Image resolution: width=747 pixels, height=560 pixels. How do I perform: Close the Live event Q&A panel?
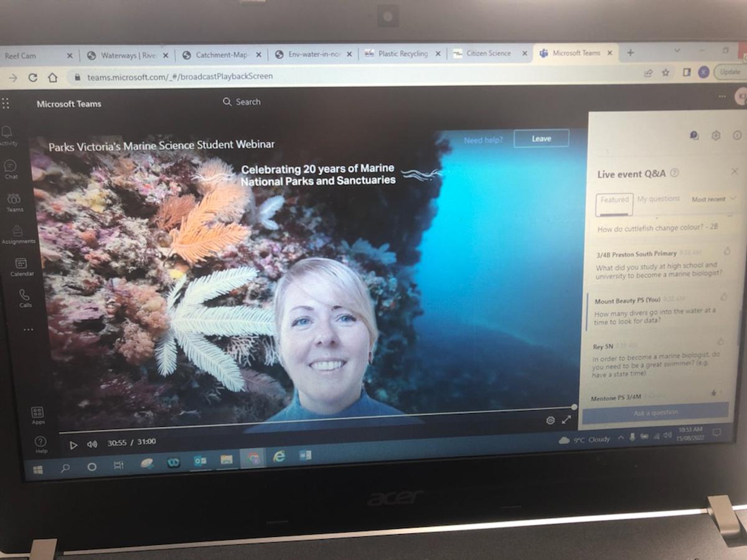point(735,172)
